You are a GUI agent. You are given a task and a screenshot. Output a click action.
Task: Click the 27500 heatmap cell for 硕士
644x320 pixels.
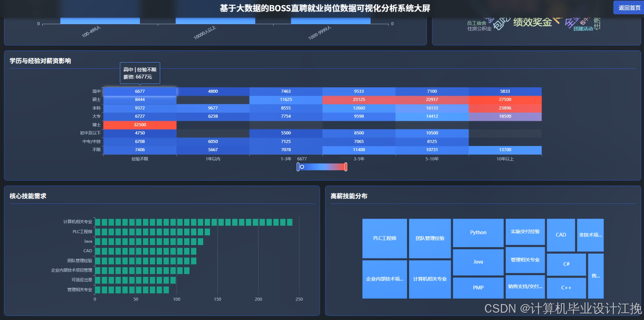[505, 99]
